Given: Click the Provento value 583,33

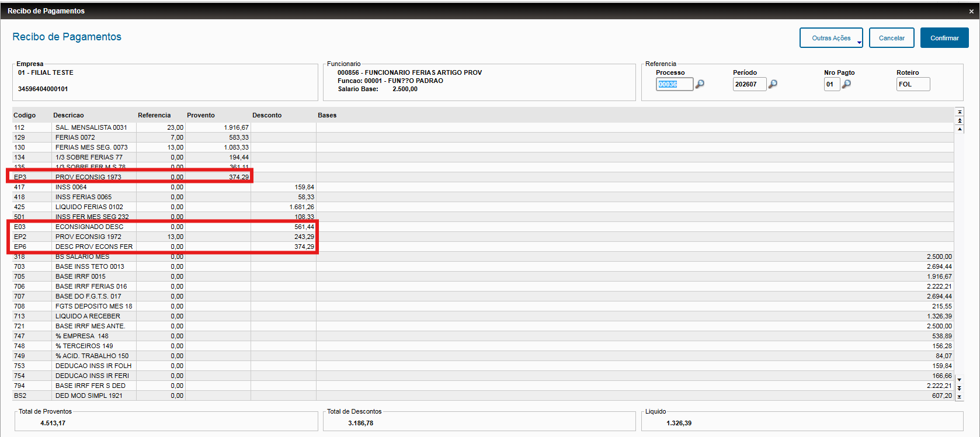Looking at the screenshot, I should (x=239, y=137).
